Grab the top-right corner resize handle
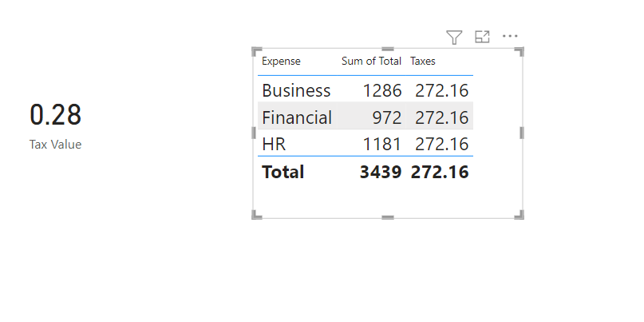 (520, 52)
